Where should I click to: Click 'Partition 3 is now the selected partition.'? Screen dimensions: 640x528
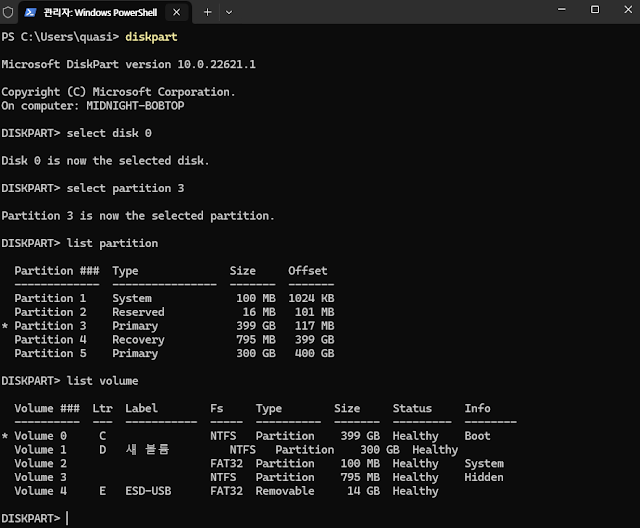pos(138,216)
